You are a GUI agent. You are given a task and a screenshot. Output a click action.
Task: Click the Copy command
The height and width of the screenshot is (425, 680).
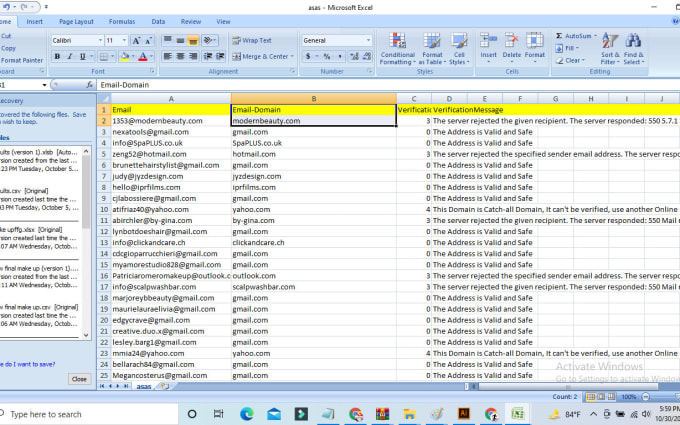8,48
